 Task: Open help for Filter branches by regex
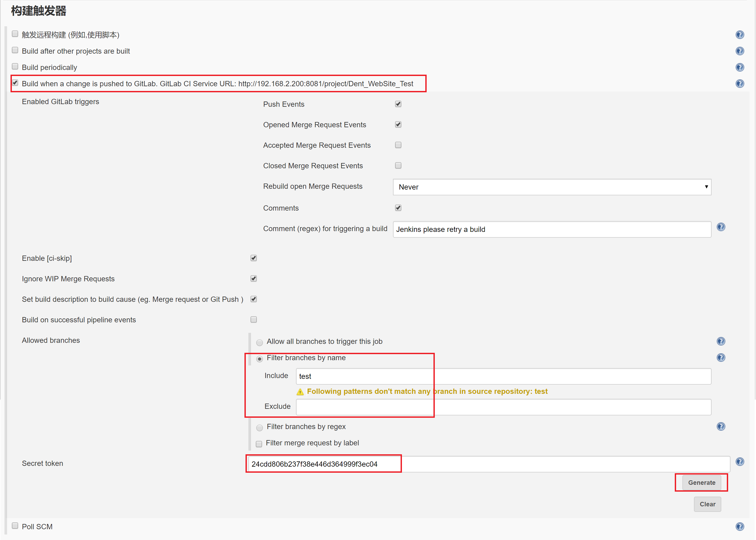[x=721, y=427]
